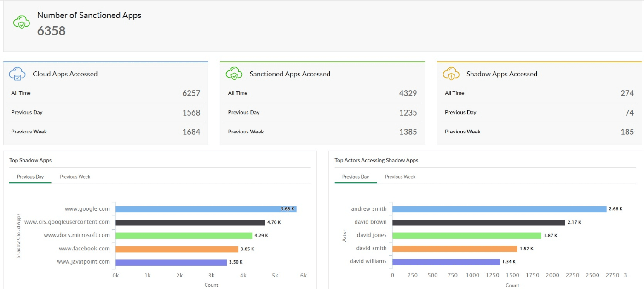Switch to Previous Week tab in Top Shadow Apps
The height and width of the screenshot is (289, 644).
(75, 176)
